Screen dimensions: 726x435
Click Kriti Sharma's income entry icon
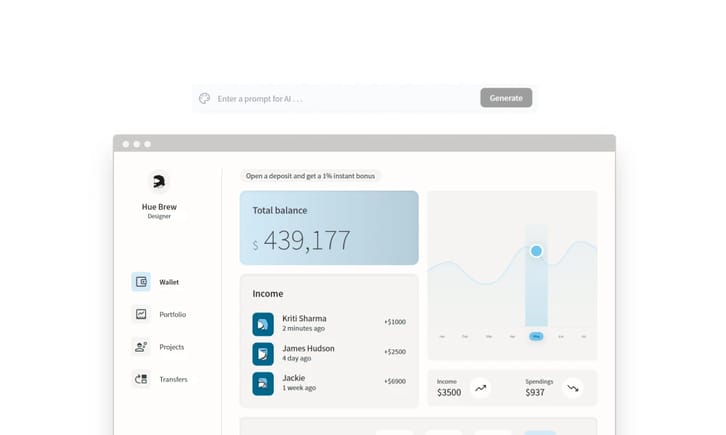pos(263,323)
